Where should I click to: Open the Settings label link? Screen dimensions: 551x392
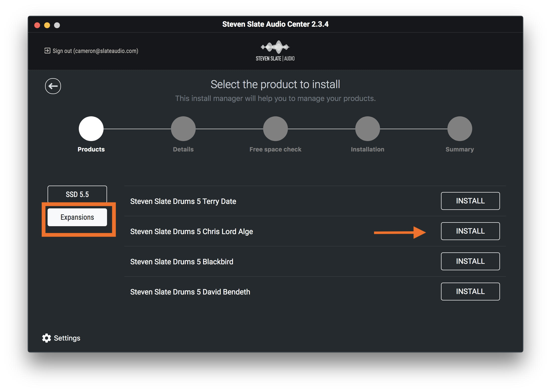(x=67, y=338)
